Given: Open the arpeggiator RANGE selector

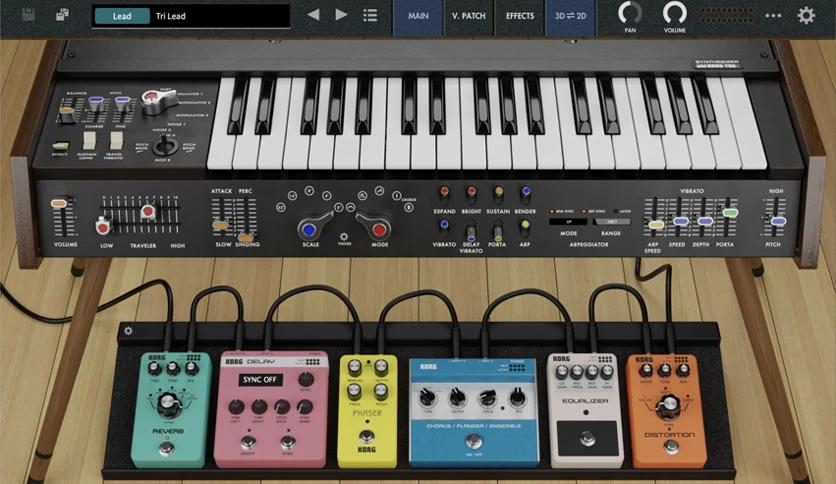Looking at the screenshot, I should (x=612, y=221).
